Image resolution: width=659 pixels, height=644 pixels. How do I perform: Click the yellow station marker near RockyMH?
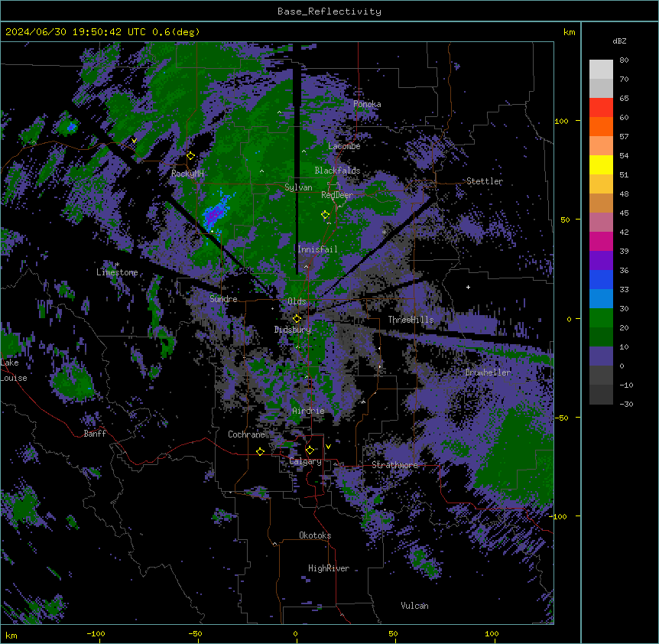click(190, 156)
